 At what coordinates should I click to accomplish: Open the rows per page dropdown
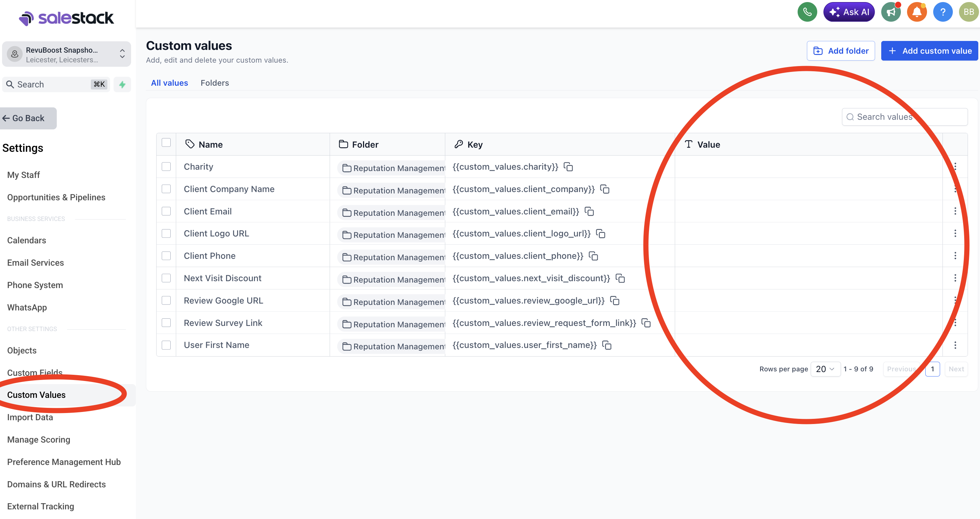click(x=825, y=369)
